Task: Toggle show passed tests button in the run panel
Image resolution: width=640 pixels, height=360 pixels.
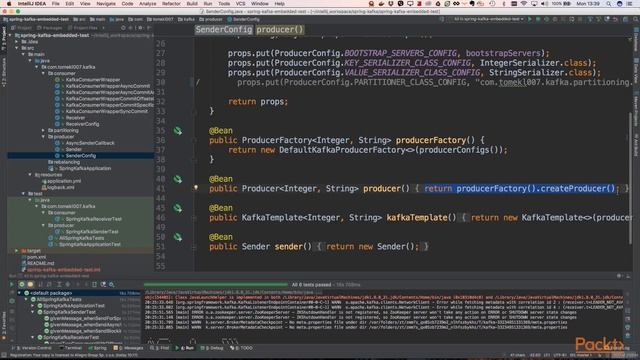Action: (22, 284)
